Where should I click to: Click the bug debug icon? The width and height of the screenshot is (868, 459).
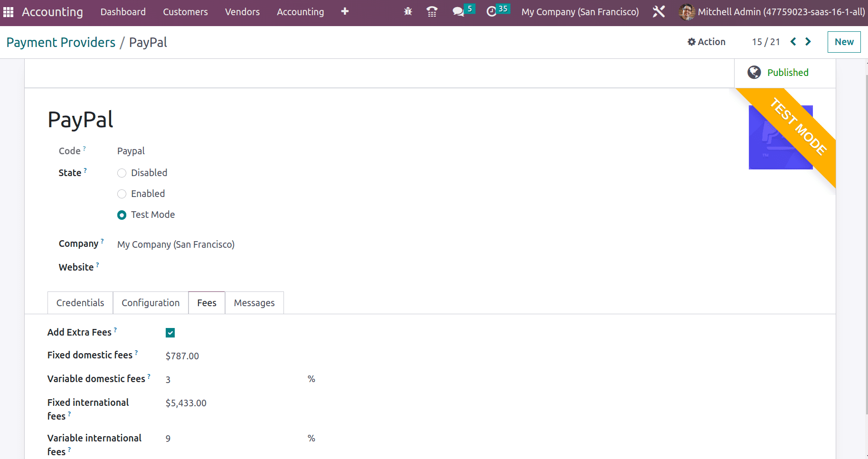(408, 12)
